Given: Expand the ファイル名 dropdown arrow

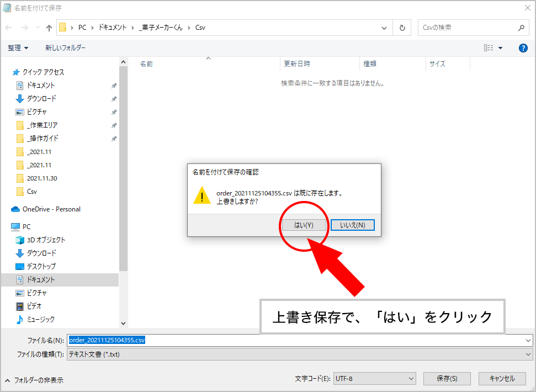Looking at the screenshot, I should [x=528, y=341].
